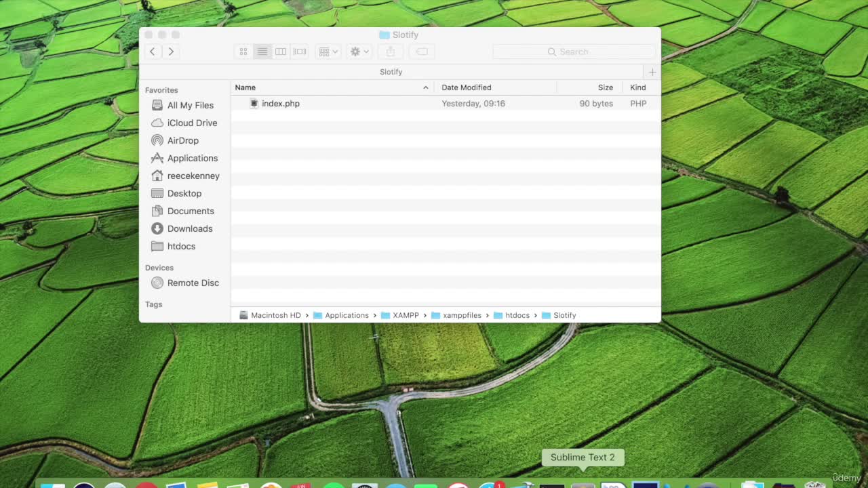Focus the Finder Search field
Screen dimensions: 868x488
point(574,52)
